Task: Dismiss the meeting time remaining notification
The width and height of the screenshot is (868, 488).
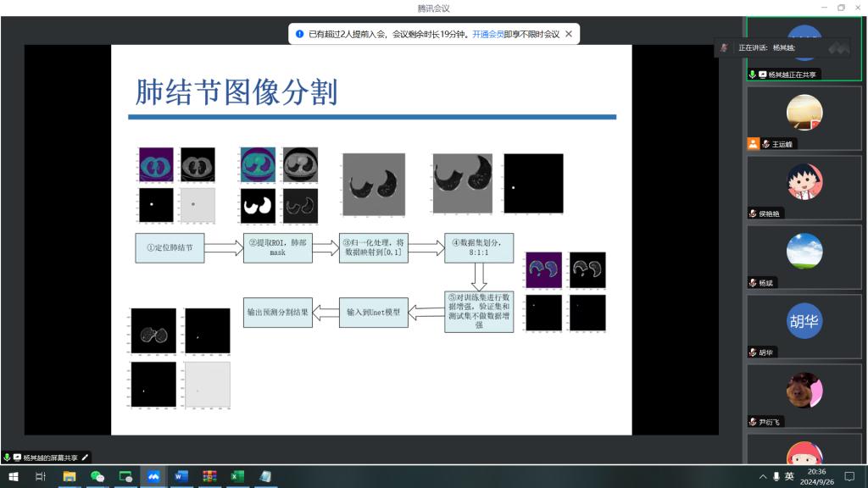Action: [x=569, y=34]
